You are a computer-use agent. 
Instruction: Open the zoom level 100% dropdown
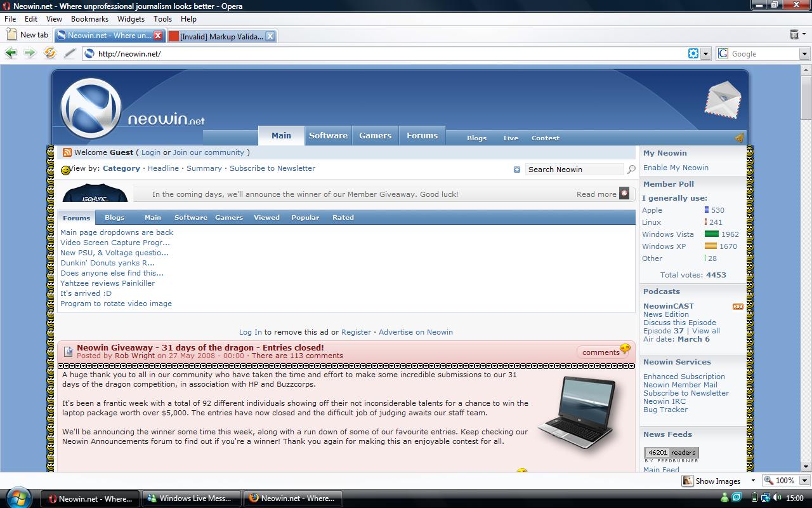pyautogui.click(x=804, y=481)
